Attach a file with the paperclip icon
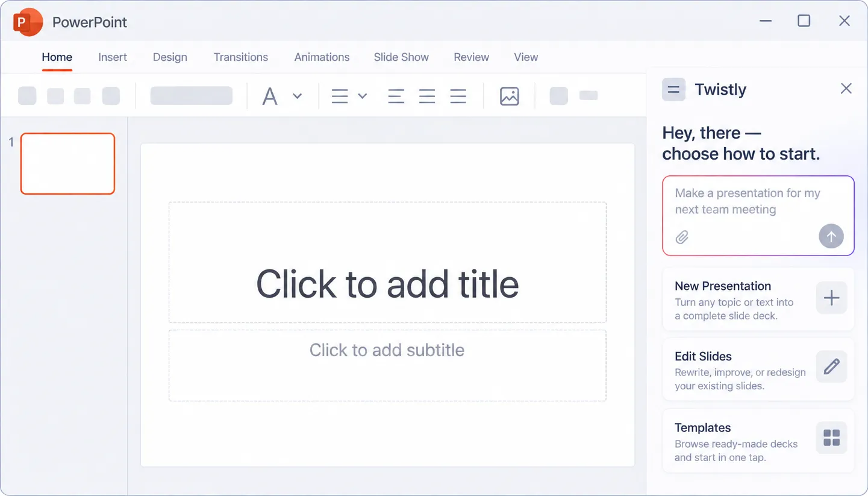The width and height of the screenshot is (868, 496). [x=682, y=237]
